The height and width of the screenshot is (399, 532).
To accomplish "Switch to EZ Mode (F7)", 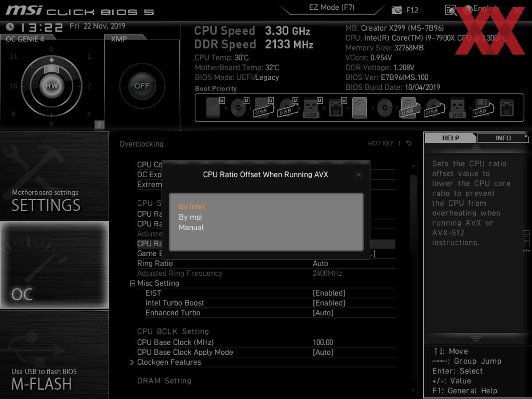I will 332,7.
